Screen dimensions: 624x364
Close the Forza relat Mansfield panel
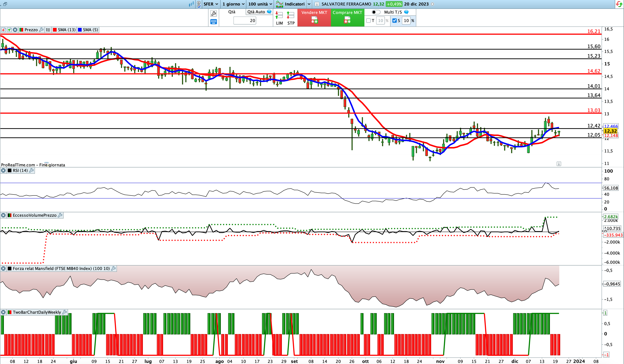click(3, 269)
